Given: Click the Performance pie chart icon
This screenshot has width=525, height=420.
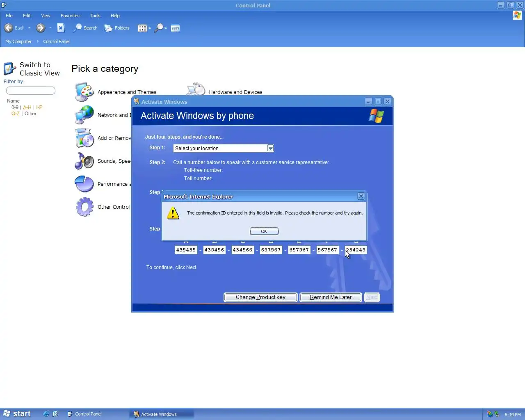Looking at the screenshot, I should click(84, 184).
